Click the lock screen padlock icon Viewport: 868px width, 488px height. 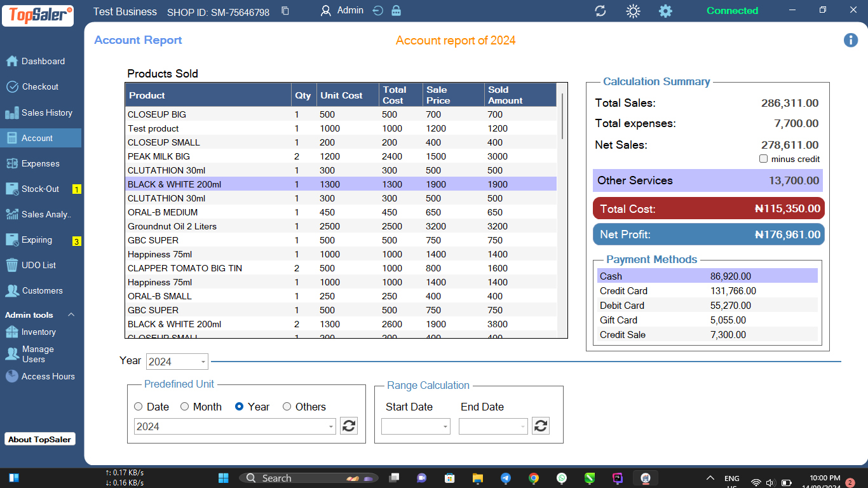pos(396,11)
